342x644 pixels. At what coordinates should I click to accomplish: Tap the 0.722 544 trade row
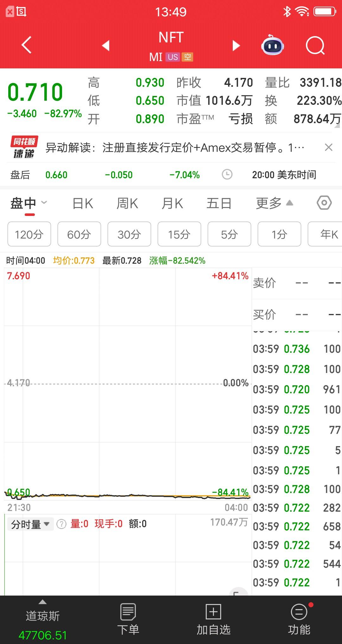(x=297, y=564)
